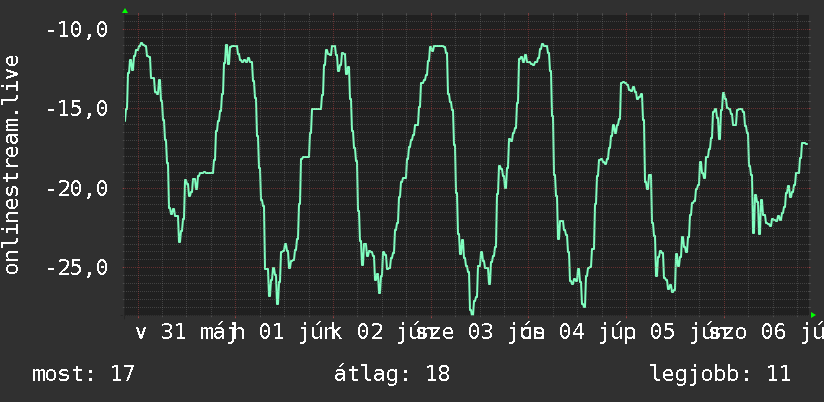Click the -10,0 y-axis label
Screen dimensions: 824x402
[77, 29]
